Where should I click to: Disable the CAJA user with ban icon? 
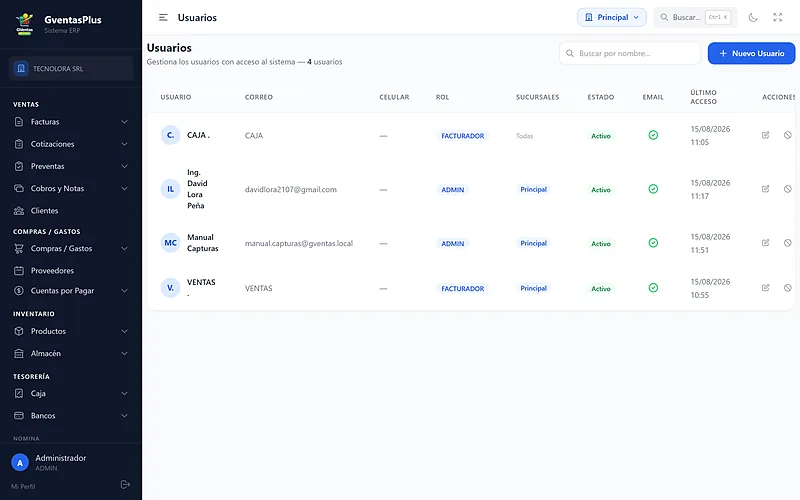point(787,135)
